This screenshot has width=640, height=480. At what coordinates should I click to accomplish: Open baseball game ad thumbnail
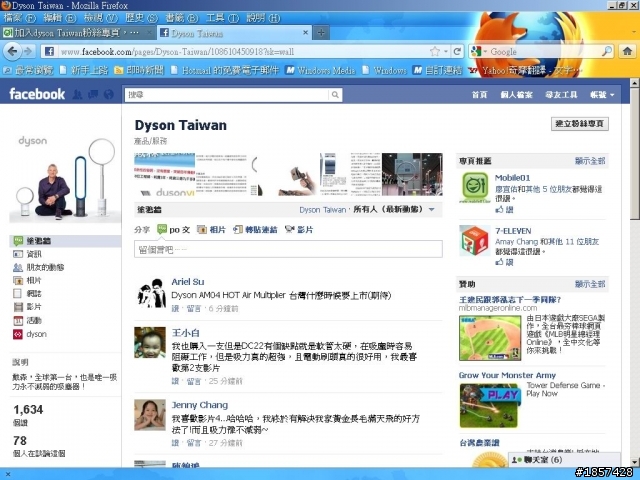click(490, 338)
